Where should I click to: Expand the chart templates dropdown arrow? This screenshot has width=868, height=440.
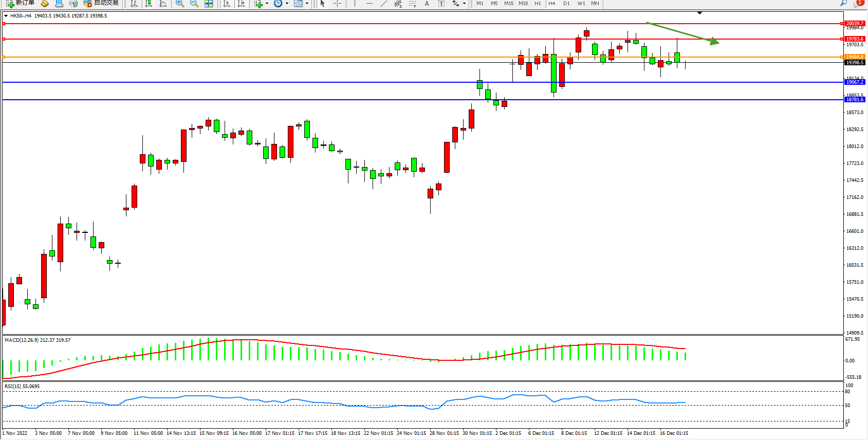307,4
